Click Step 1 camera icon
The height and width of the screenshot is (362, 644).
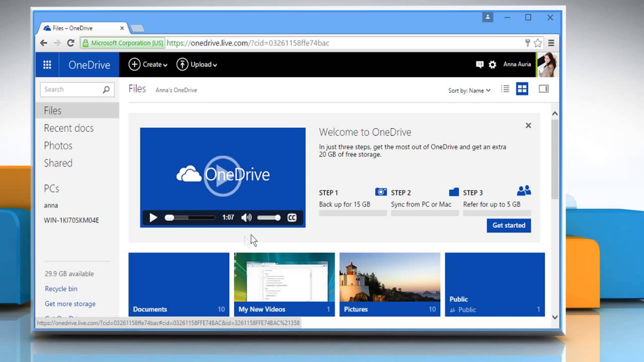tap(381, 192)
